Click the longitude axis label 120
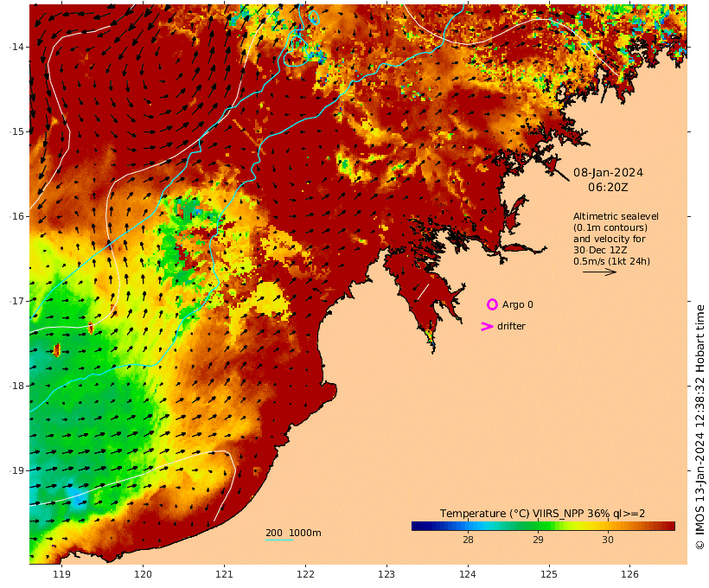This screenshot has height=588, width=709. [x=143, y=574]
